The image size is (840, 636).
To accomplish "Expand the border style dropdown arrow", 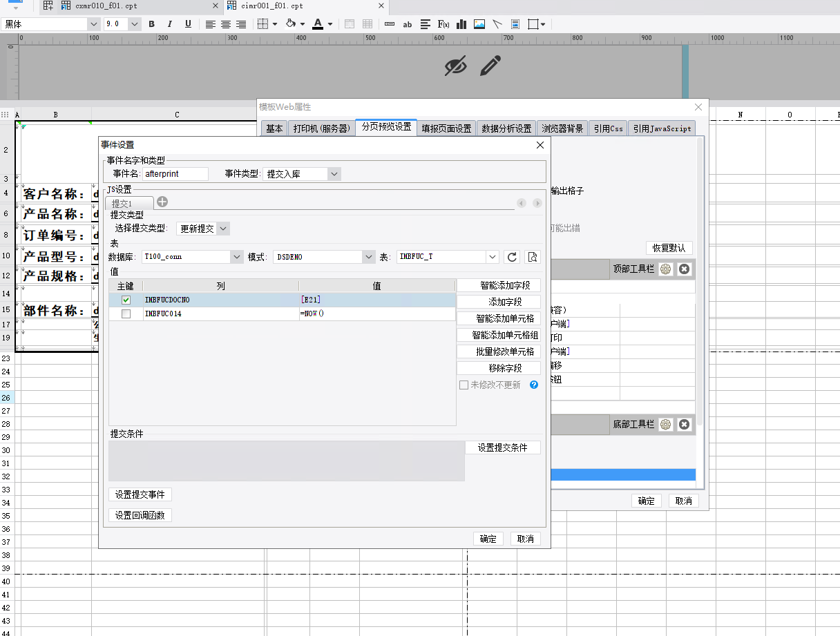I will tap(275, 24).
